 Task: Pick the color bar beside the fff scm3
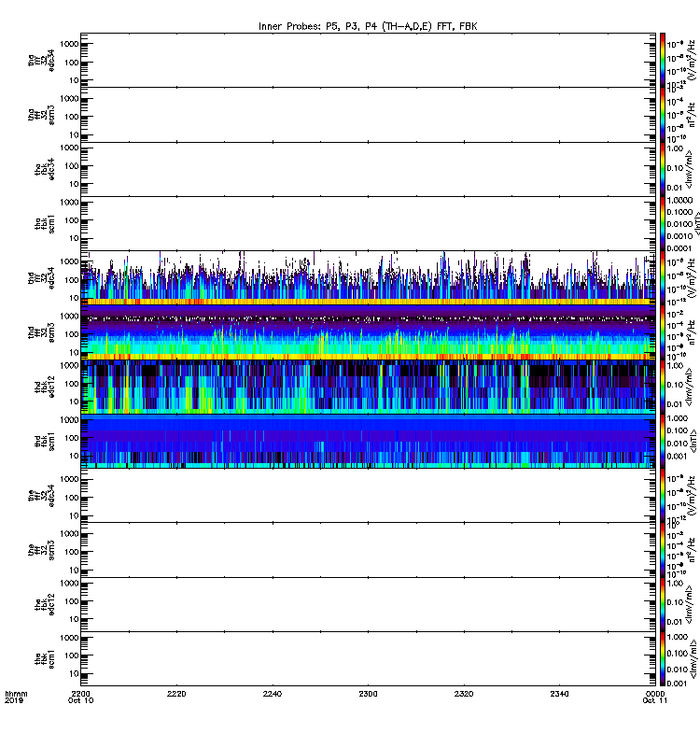tap(663, 550)
